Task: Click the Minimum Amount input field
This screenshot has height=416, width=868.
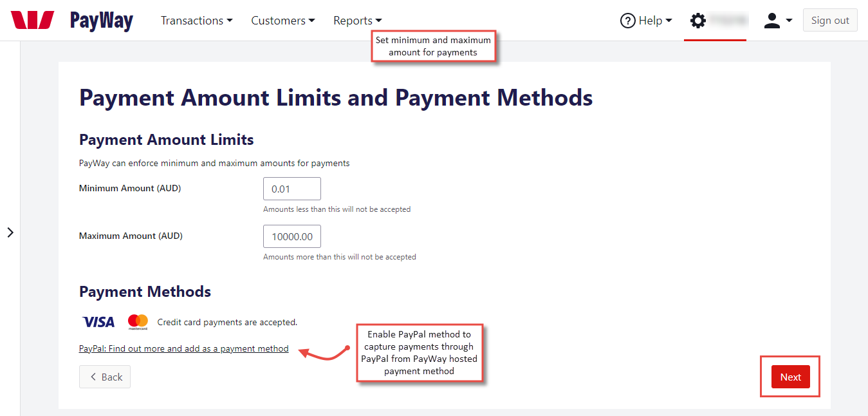Action: tap(292, 189)
